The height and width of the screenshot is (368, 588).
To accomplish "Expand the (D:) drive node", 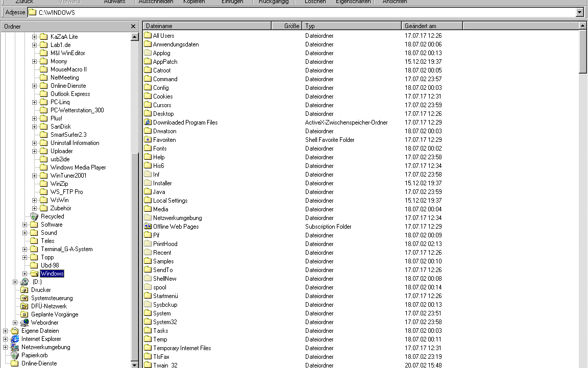I will coord(15,282).
